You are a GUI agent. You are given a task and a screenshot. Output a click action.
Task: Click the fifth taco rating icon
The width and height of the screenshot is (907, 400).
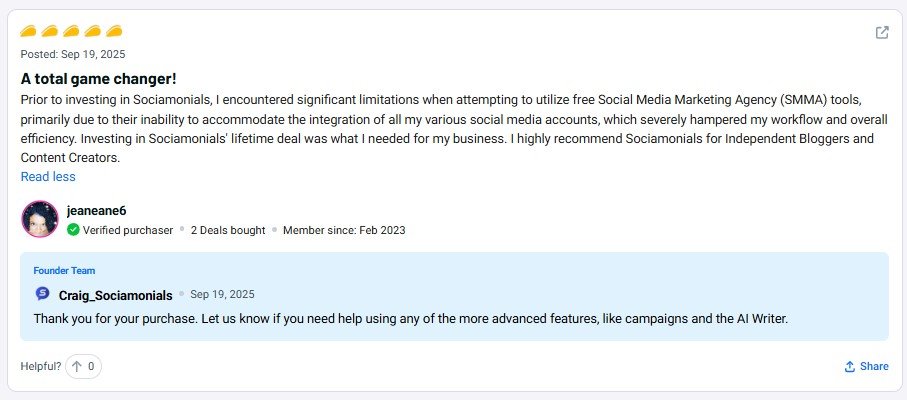[114, 32]
